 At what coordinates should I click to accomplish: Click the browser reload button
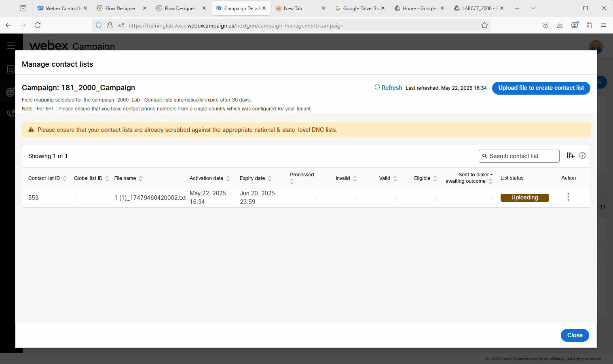38,25
